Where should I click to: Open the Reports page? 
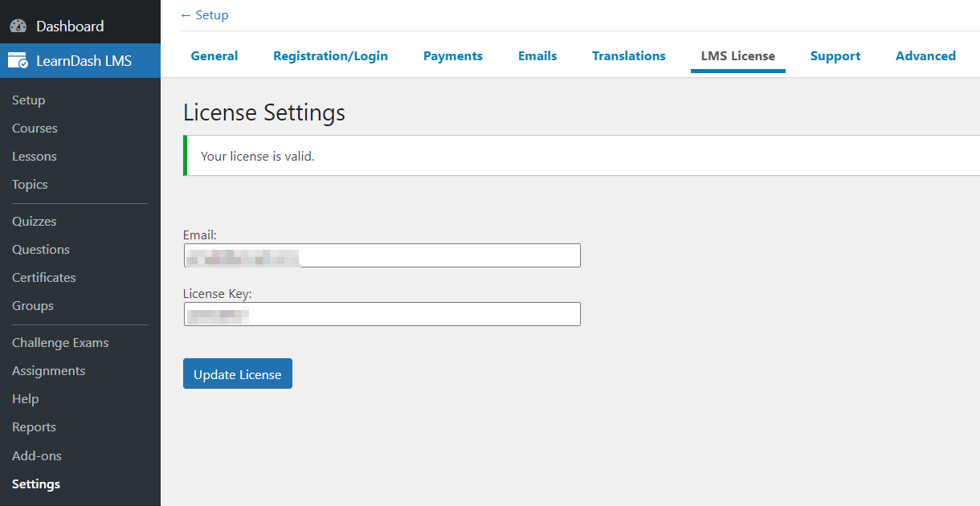(x=34, y=427)
